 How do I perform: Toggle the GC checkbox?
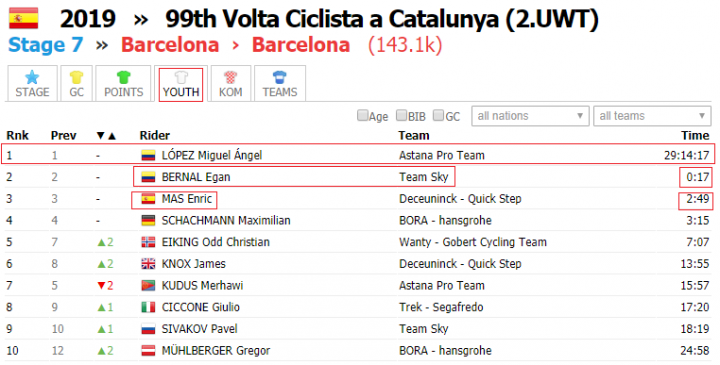point(439,115)
